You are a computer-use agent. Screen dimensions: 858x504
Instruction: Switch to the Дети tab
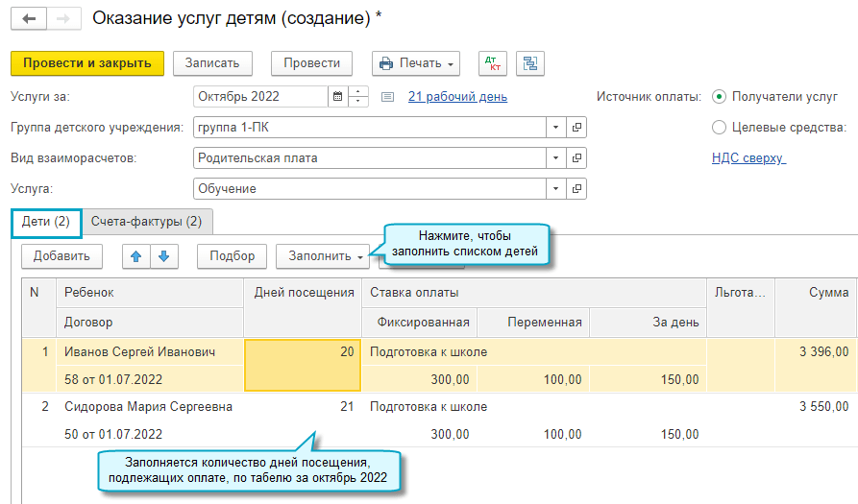[46, 222]
